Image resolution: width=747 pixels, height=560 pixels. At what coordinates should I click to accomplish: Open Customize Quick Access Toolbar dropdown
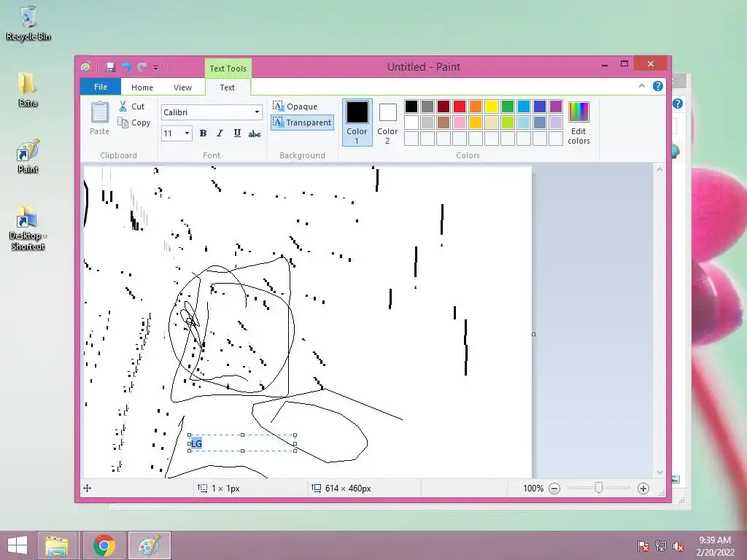156,68
